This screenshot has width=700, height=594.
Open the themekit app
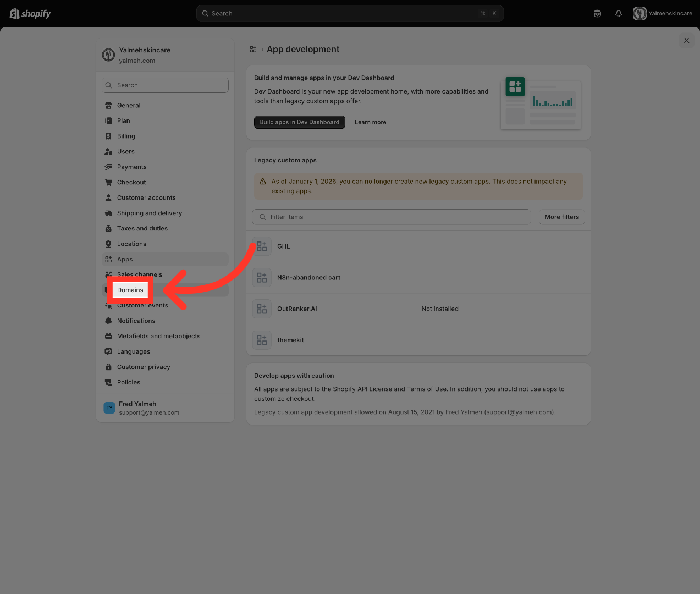[x=418, y=340]
